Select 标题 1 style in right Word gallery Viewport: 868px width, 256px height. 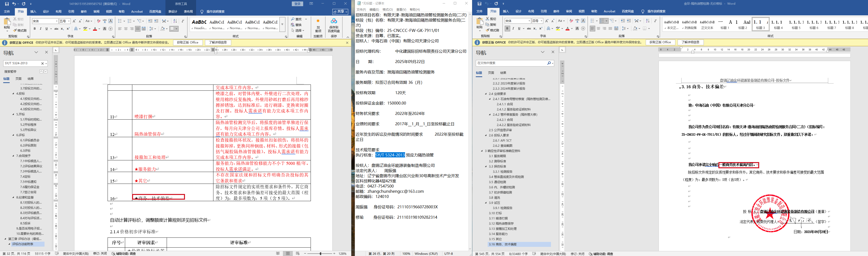click(725, 24)
